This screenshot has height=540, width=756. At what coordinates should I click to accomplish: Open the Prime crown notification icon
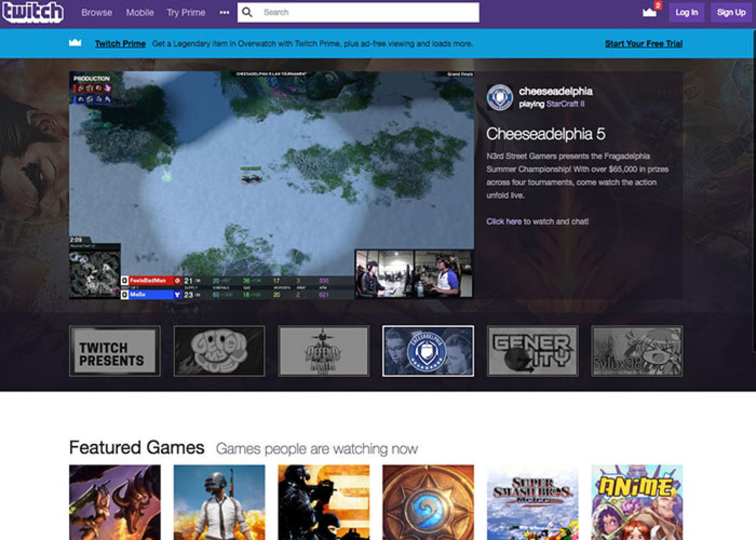tap(648, 12)
